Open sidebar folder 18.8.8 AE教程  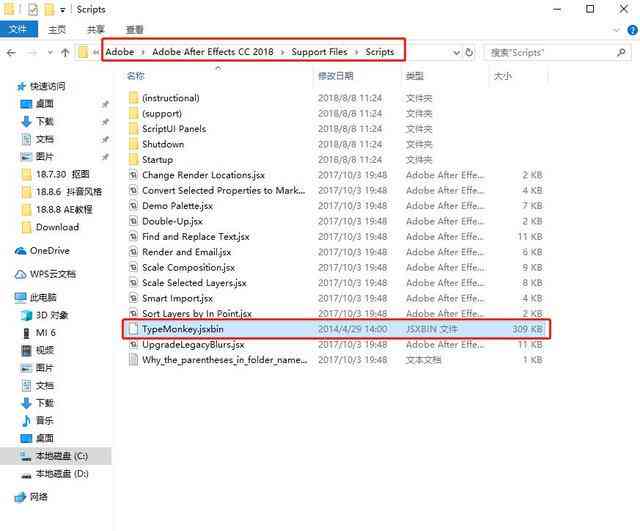[64, 209]
